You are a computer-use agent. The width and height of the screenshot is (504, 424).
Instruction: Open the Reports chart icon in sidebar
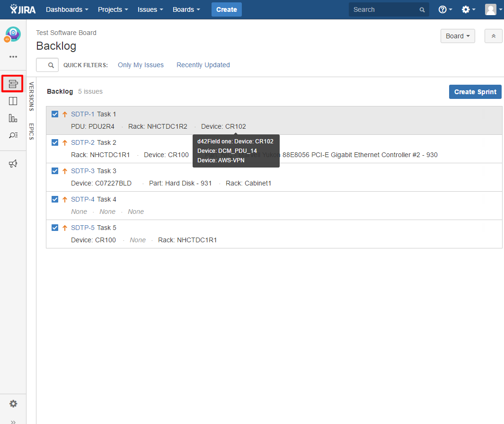point(13,118)
